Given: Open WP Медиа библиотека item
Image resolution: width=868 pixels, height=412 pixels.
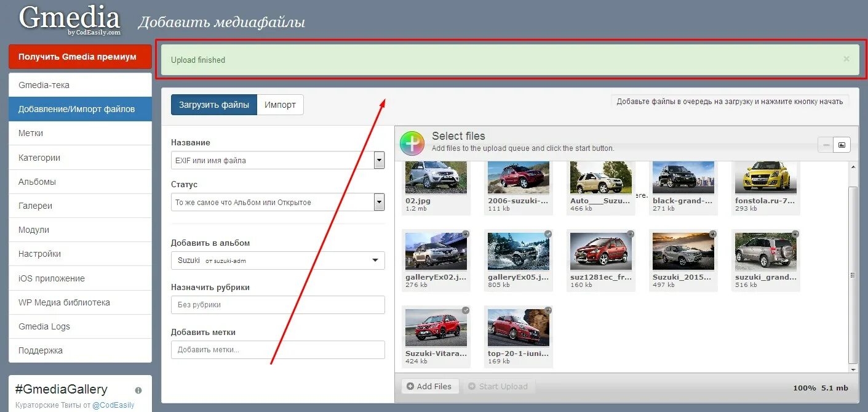Looking at the screenshot, I should (x=81, y=302).
